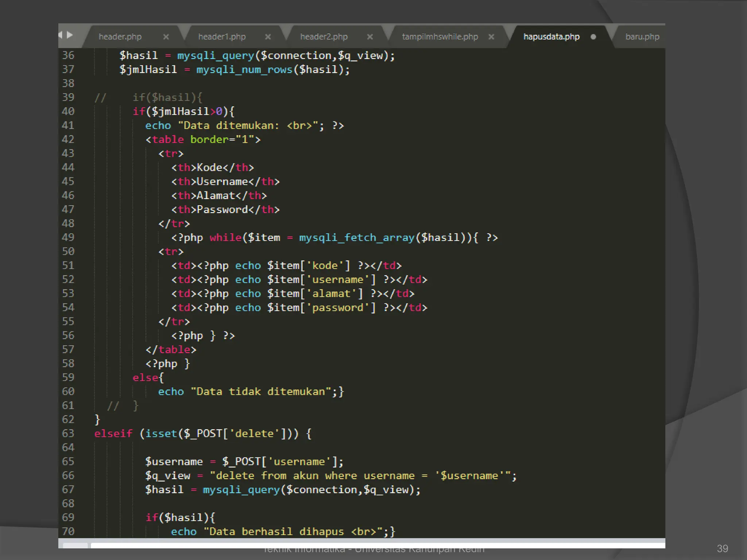Select the active hapusdata.php tab
Image resolution: width=747 pixels, height=560 pixels.
click(551, 37)
